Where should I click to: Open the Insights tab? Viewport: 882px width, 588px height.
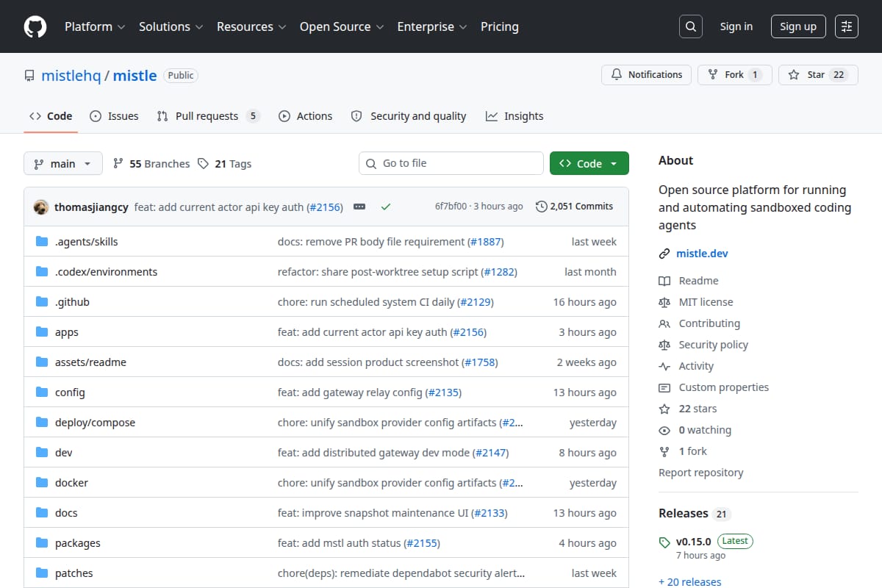point(514,116)
